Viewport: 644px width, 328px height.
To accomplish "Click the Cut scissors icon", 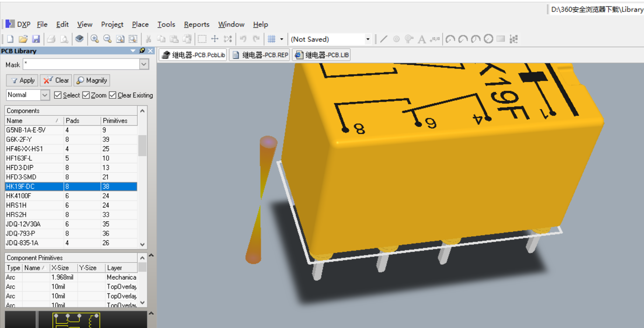I will (x=149, y=39).
